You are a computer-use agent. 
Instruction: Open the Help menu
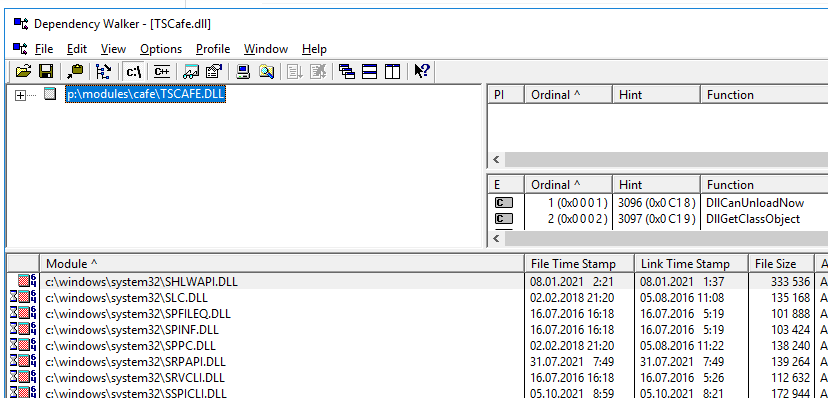[x=314, y=49]
